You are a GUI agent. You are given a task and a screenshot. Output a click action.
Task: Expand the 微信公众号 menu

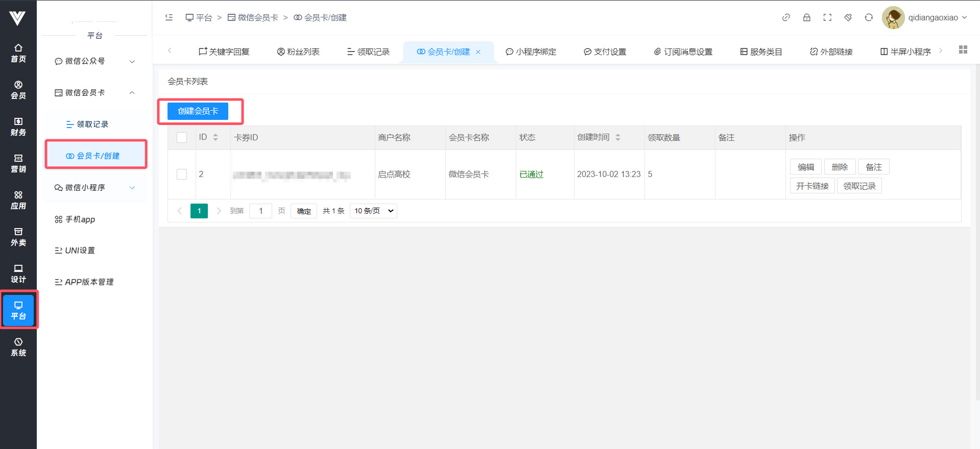coord(94,61)
